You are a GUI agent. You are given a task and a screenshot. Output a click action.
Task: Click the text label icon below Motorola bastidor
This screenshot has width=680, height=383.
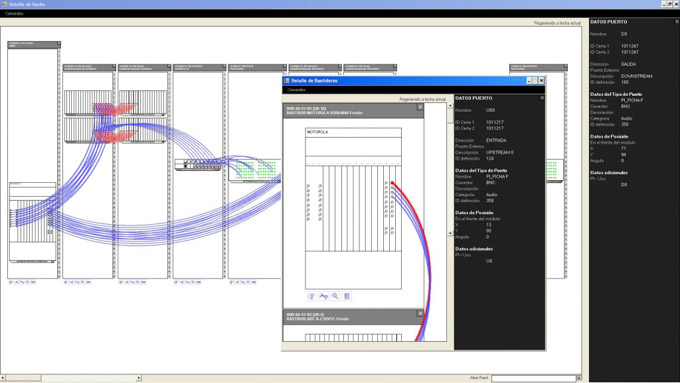coord(324,296)
